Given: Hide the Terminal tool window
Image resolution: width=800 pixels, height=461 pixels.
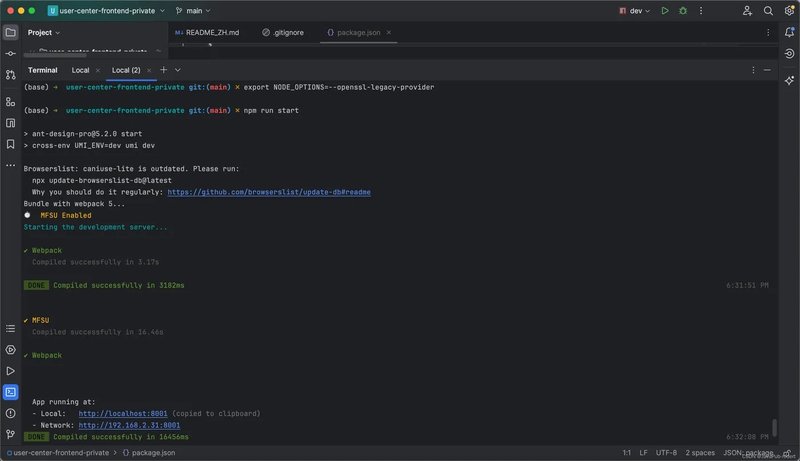Looking at the screenshot, I should (767, 70).
